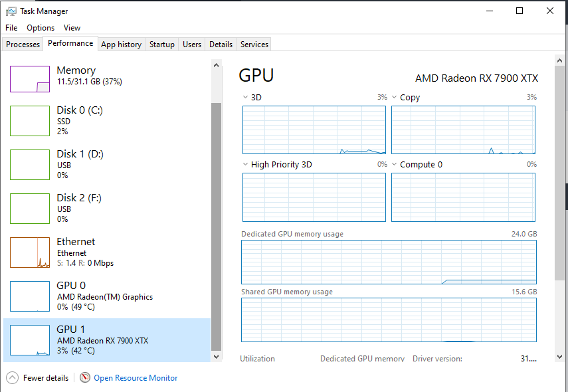Open the 3D engine graph dropdown
Screen dimensions: 568x392
[245, 97]
